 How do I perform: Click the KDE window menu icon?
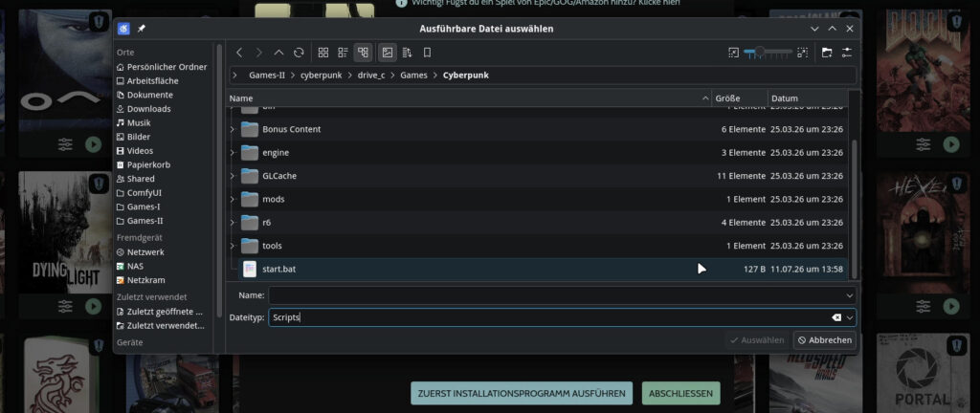(123, 29)
